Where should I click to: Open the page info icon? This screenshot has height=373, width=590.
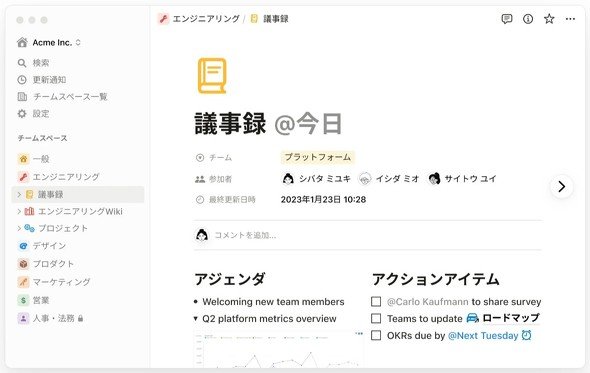point(528,19)
